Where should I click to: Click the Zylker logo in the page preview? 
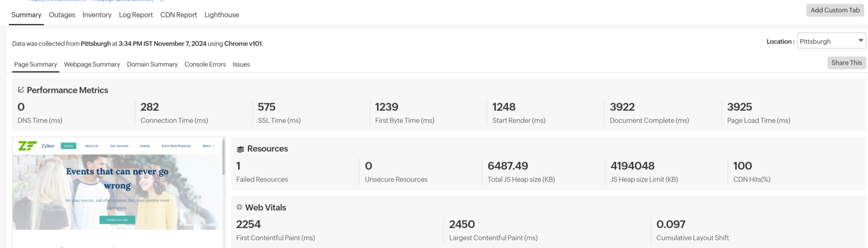tap(28, 146)
